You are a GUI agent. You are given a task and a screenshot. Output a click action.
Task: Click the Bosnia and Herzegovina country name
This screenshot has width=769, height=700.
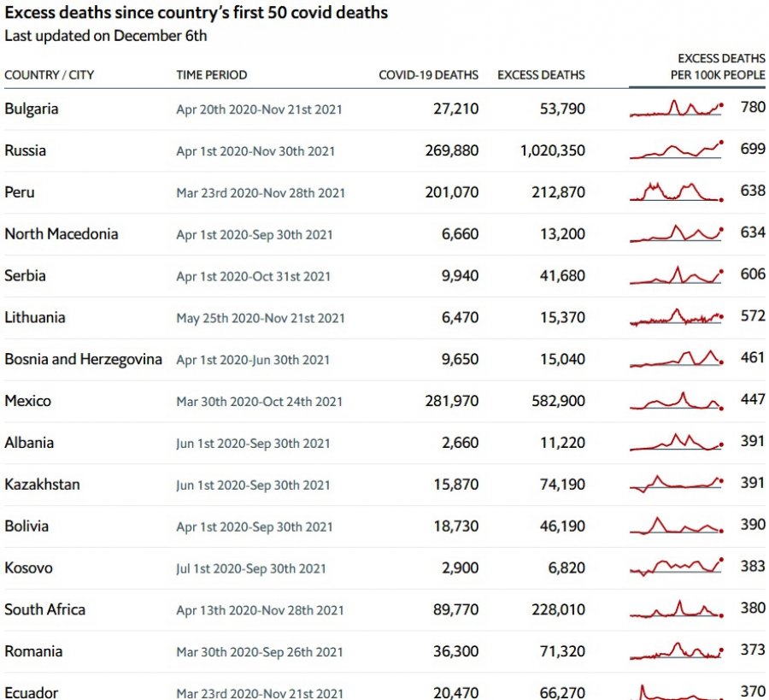tap(83, 359)
